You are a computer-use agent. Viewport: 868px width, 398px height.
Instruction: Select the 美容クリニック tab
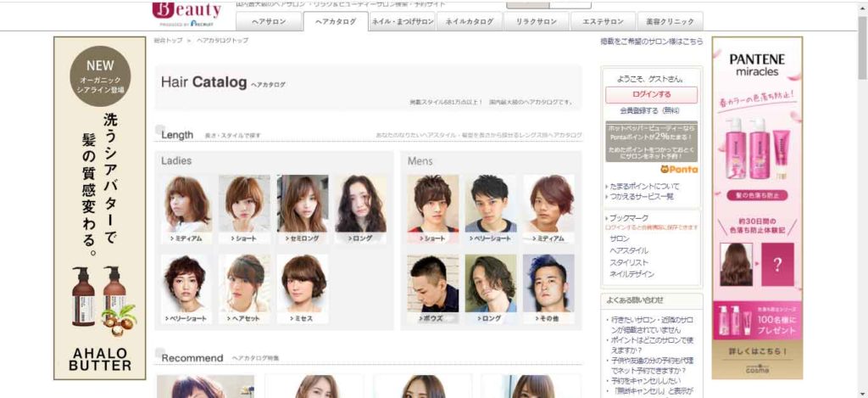coord(669,22)
